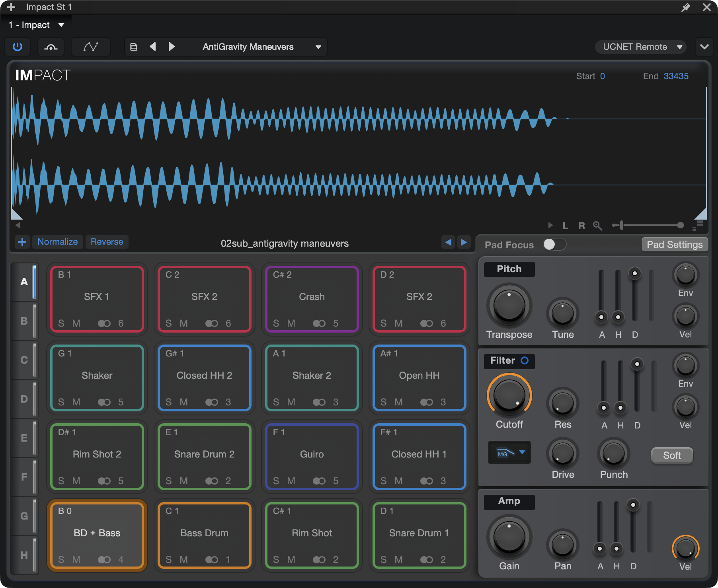Switch to pad bank G
Viewport: 718px width, 588px height.
pos(24,516)
